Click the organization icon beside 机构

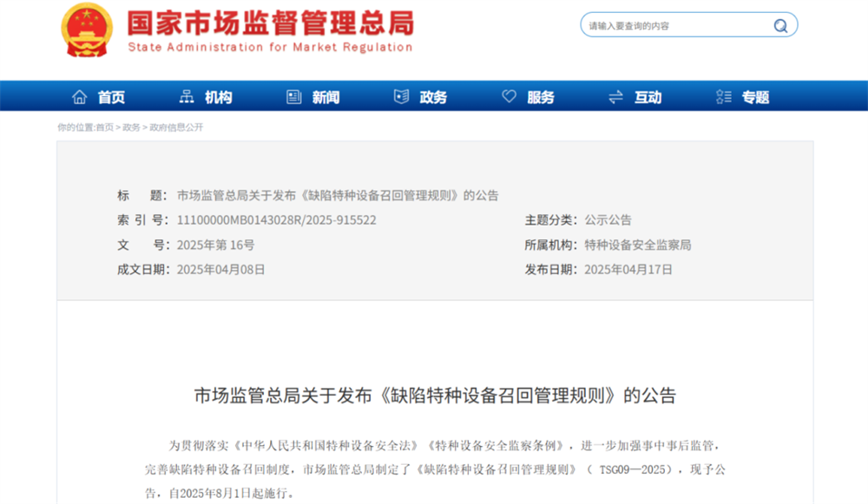187,97
